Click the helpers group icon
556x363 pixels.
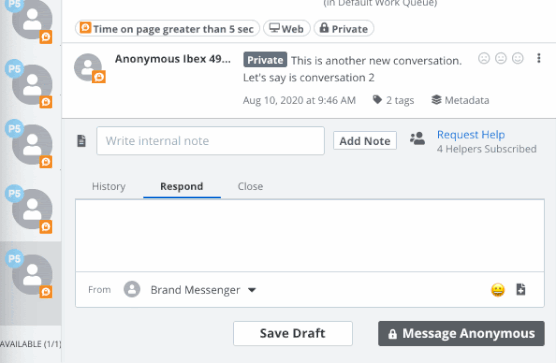(x=417, y=139)
